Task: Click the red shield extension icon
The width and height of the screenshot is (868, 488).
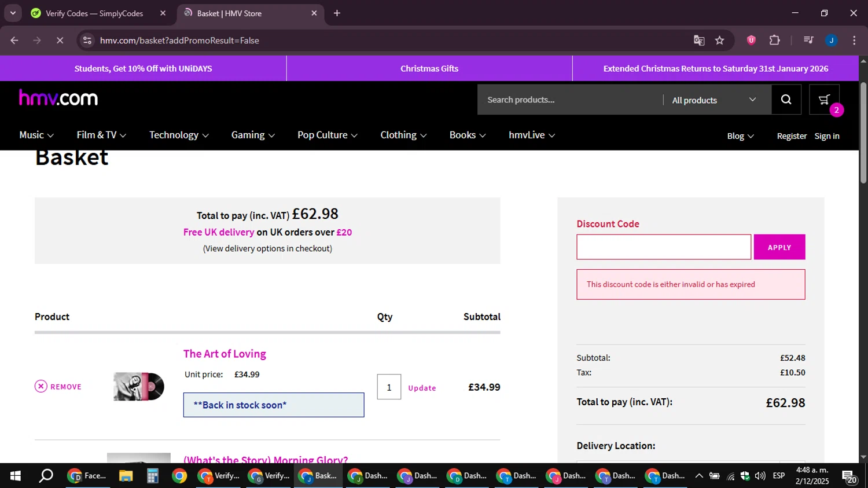Action: [x=751, y=41]
